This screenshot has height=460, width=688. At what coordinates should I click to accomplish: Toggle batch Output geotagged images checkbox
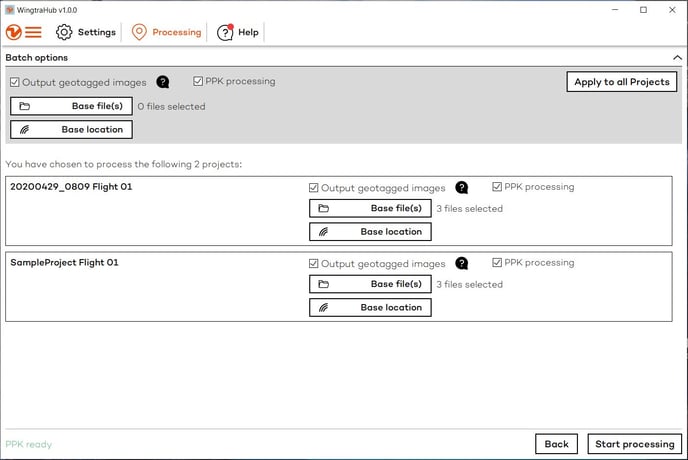click(14, 82)
